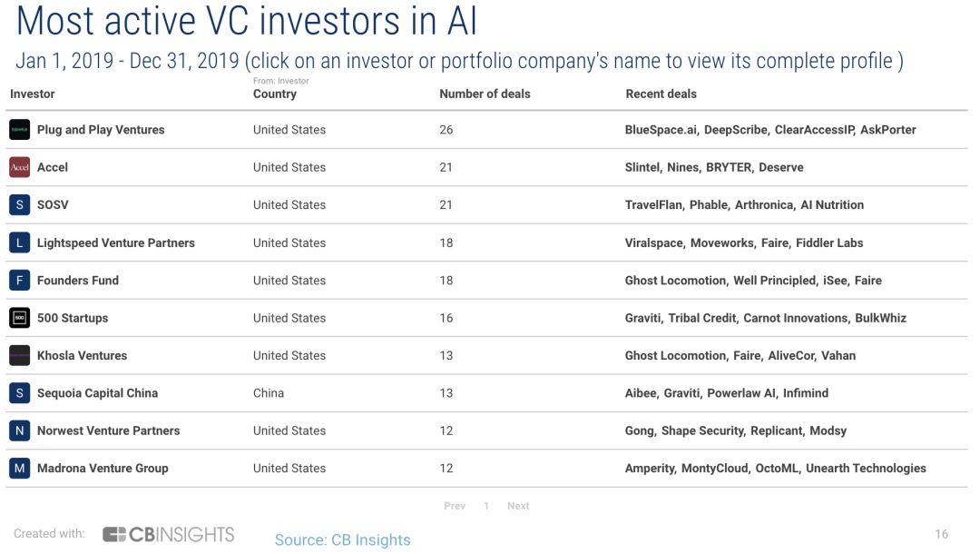Go to the Prev page of results
980x554 pixels.
(455, 506)
